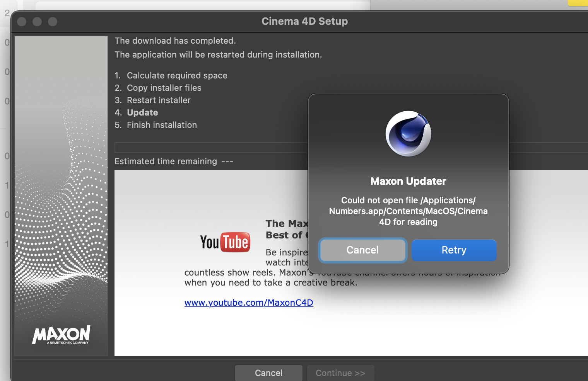Select the 'Finish installation' step

[162, 125]
